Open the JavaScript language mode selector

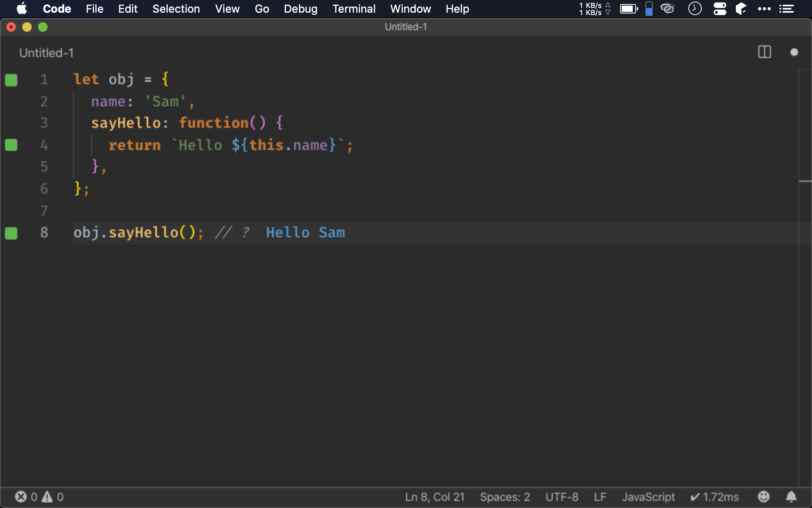[x=648, y=496]
